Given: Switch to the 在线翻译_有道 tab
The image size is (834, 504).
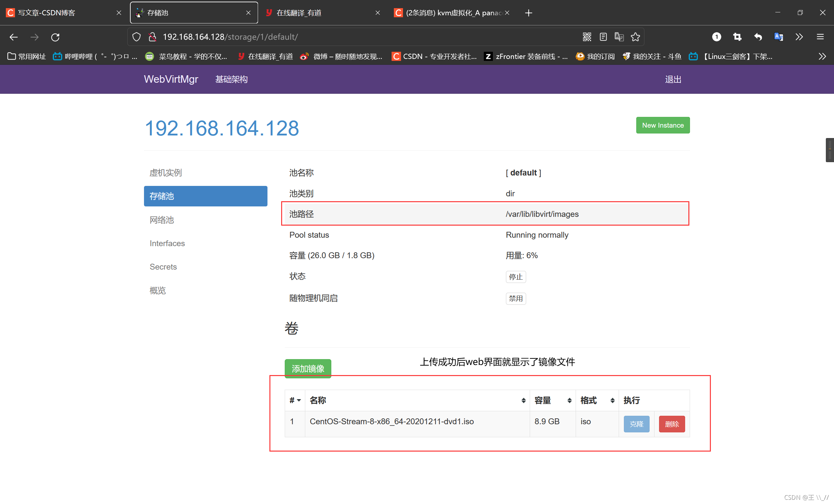Looking at the screenshot, I should click(x=323, y=13).
